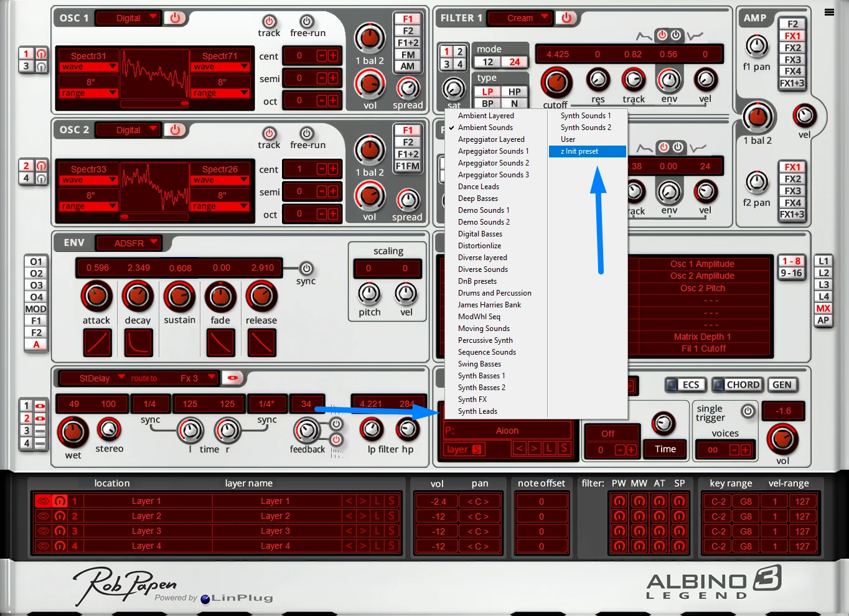Toggle the StDelay effect on/off switch
Screen dimensions: 849x616
tap(233, 378)
